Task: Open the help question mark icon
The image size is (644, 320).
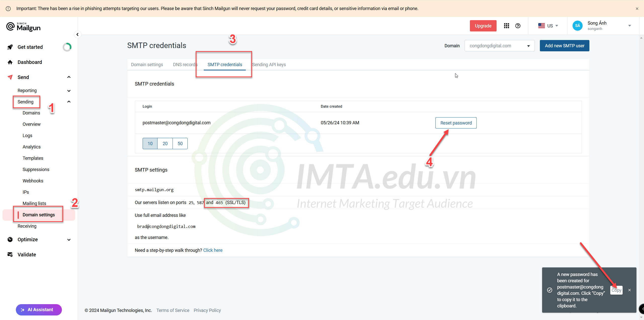Action: click(x=518, y=26)
